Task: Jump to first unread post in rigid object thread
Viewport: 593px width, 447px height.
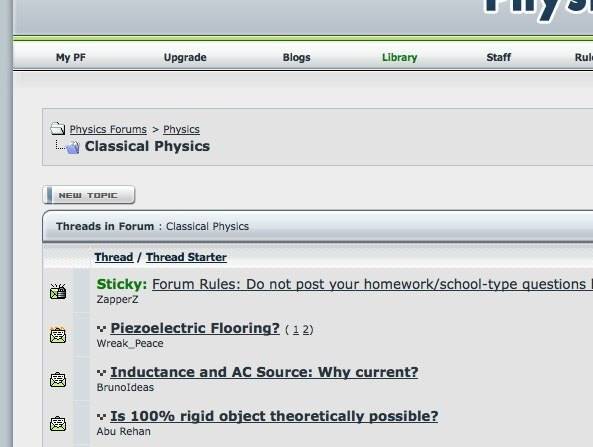Action: click(x=101, y=417)
